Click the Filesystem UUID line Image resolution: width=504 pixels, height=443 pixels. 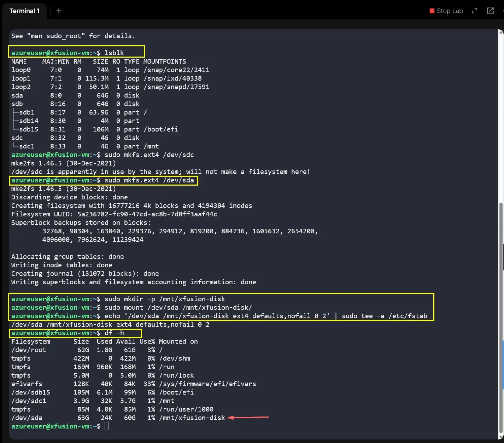click(x=114, y=214)
